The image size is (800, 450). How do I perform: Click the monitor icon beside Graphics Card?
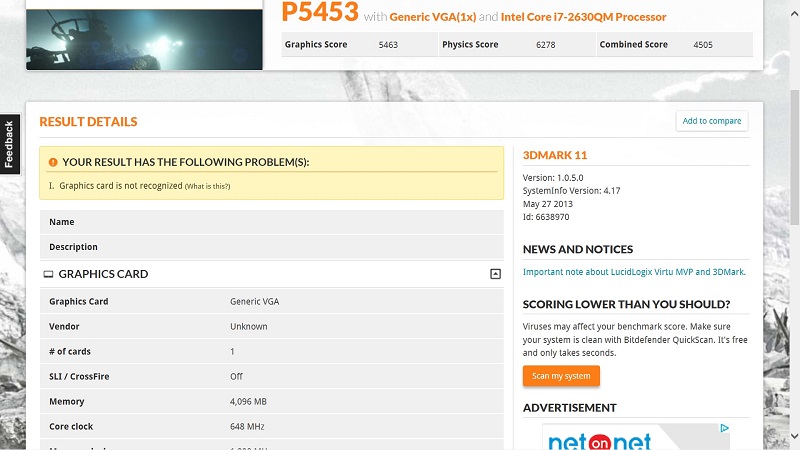coord(48,274)
